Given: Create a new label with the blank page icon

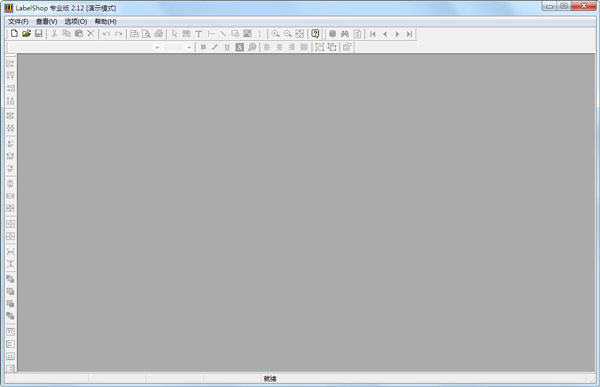Looking at the screenshot, I should 14,34.
